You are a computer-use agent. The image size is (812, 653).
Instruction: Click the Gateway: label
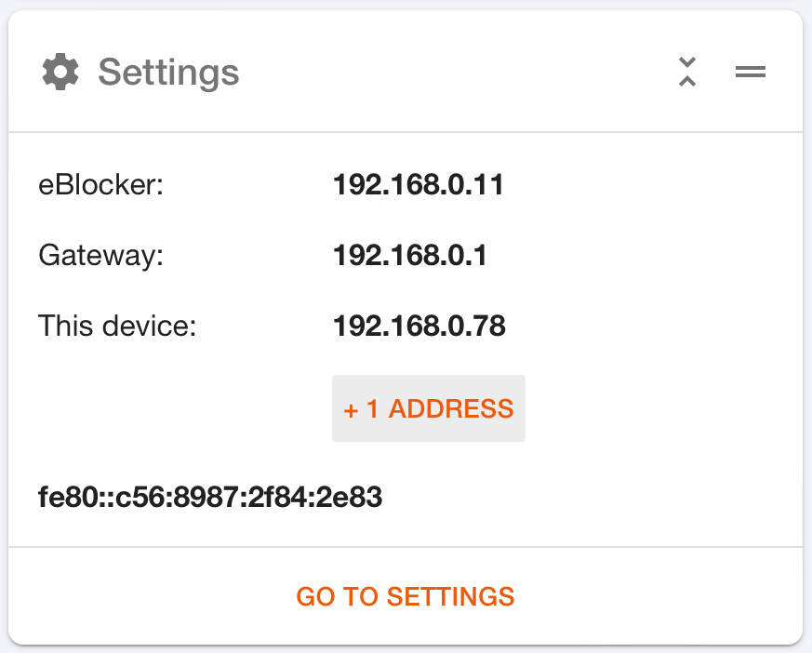[101, 256]
